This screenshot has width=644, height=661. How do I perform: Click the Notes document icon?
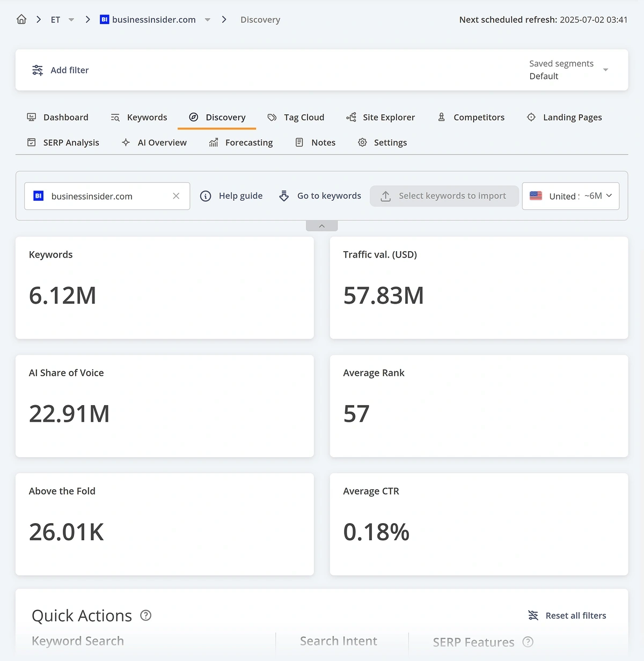(299, 142)
